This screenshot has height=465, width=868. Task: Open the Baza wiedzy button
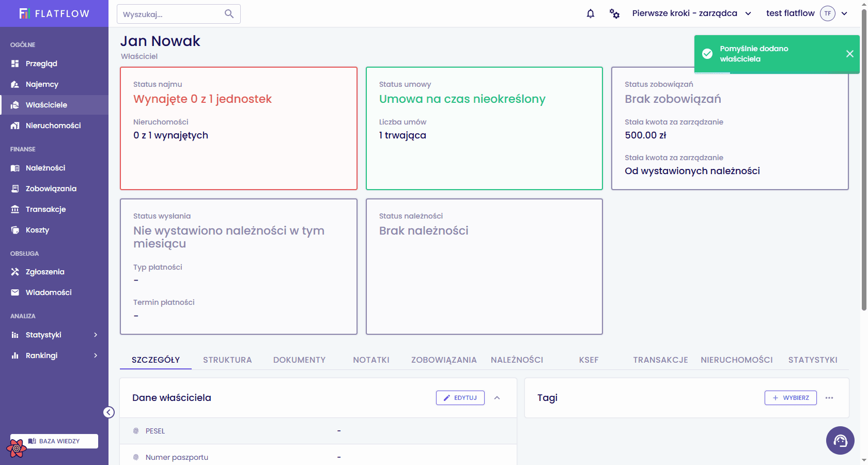(54, 441)
